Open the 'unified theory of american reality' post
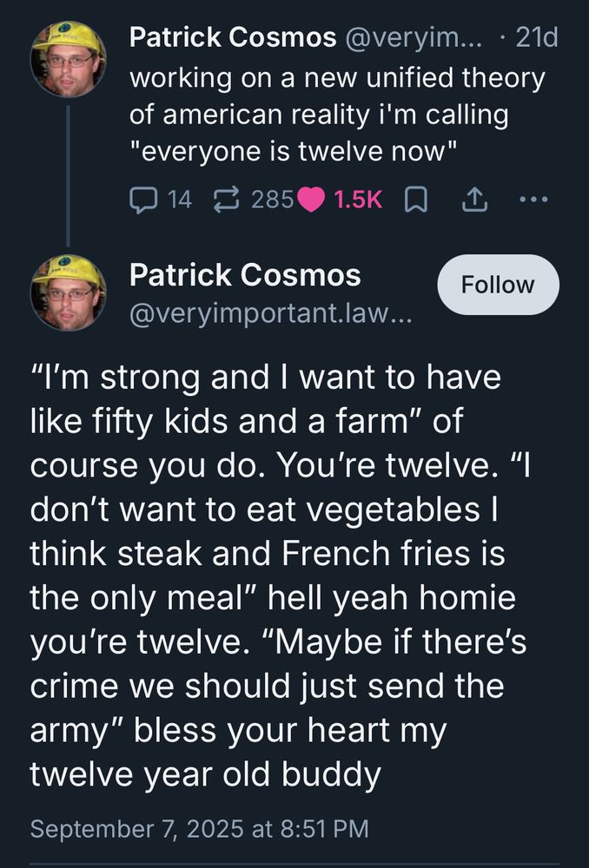The width and height of the screenshot is (589, 868). click(336, 115)
